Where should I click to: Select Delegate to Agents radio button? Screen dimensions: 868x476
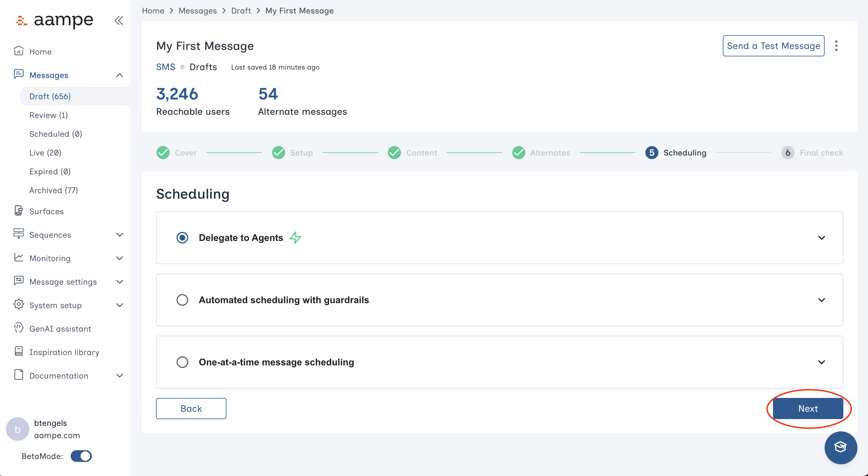(x=182, y=238)
